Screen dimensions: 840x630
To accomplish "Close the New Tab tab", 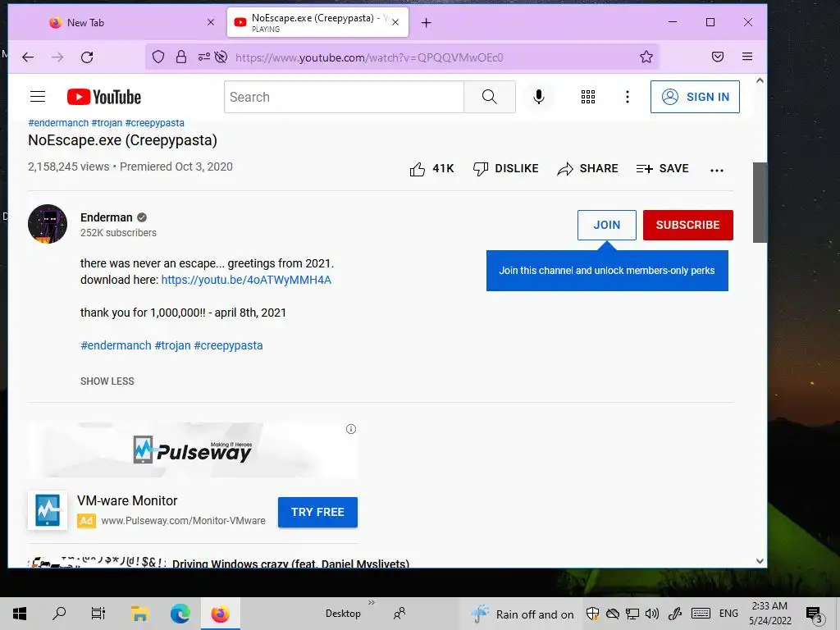I will point(211,22).
